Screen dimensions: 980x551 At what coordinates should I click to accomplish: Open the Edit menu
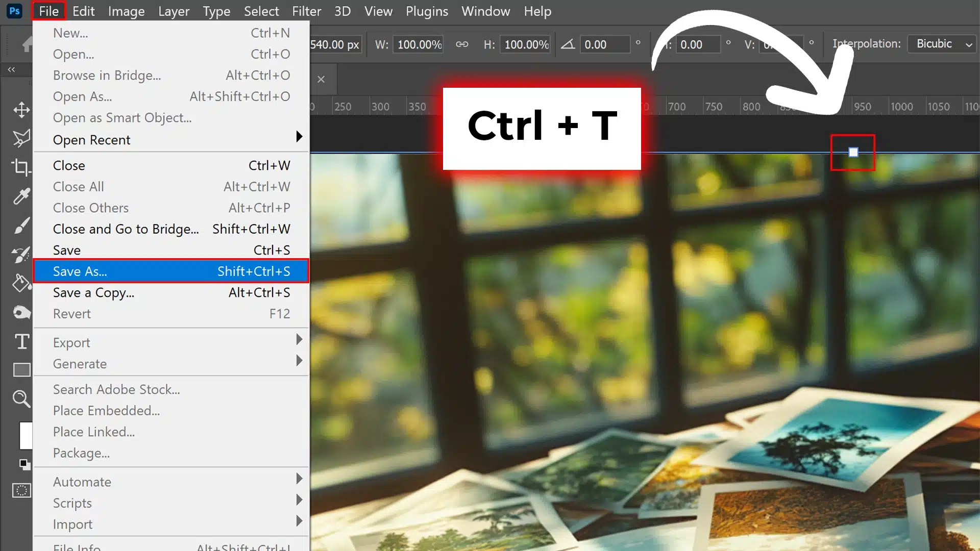[83, 11]
